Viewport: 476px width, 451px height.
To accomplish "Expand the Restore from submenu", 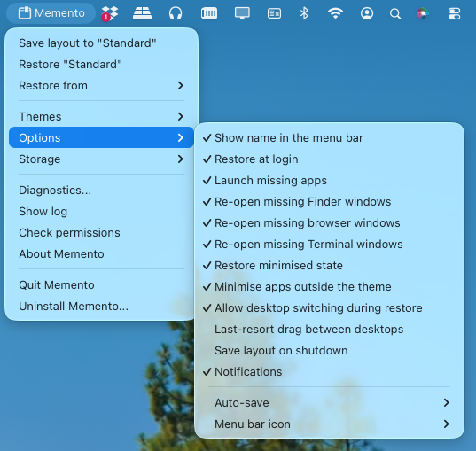I will click(101, 86).
